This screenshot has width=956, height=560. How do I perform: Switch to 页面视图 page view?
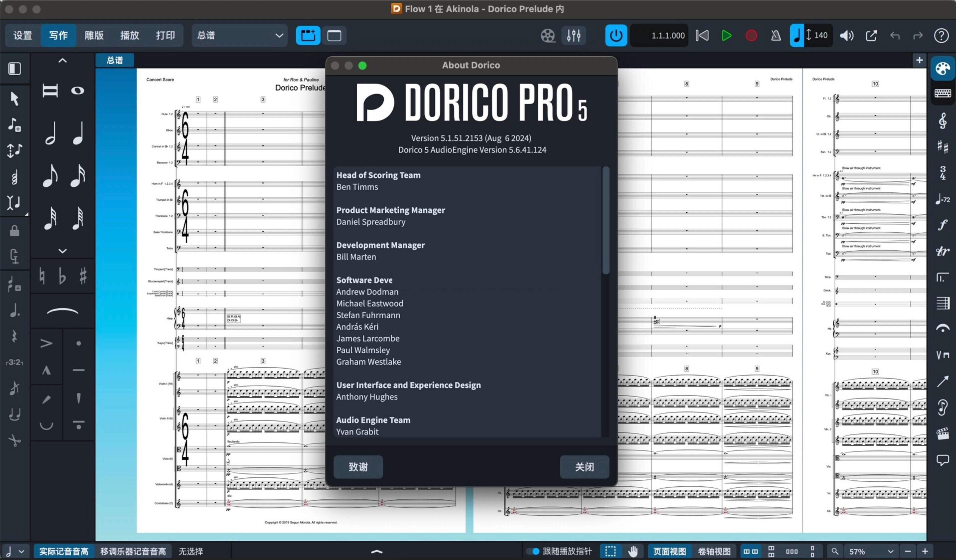670,551
